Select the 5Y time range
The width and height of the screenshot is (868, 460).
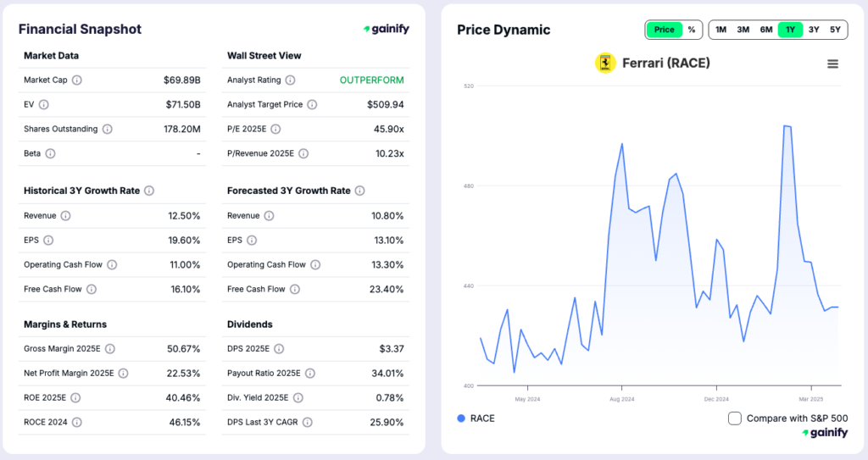[835, 30]
